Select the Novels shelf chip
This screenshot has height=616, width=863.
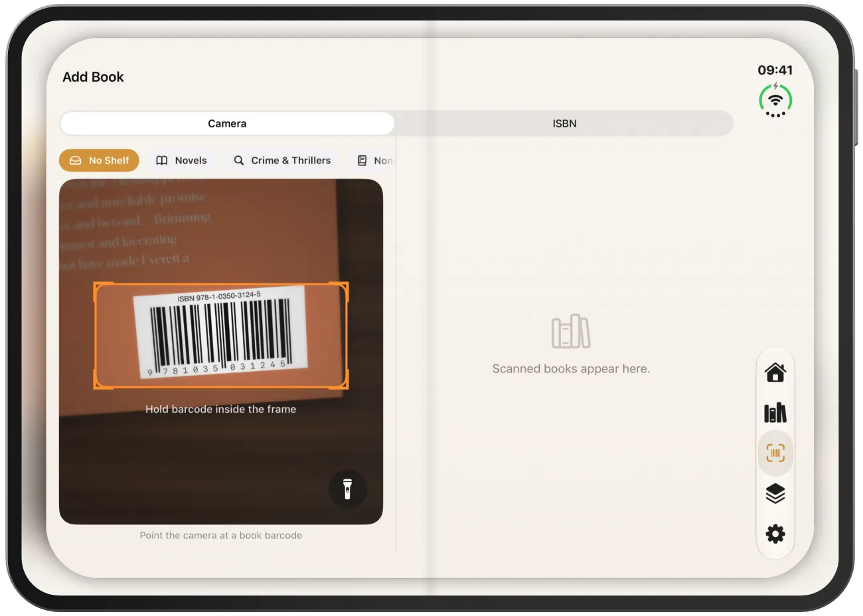pos(181,161)
